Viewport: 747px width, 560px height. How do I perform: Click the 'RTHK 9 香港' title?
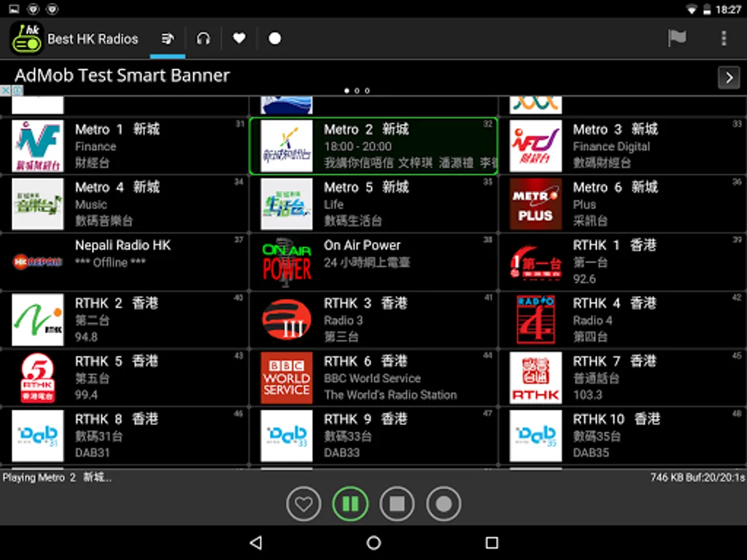tap(366, 419)
